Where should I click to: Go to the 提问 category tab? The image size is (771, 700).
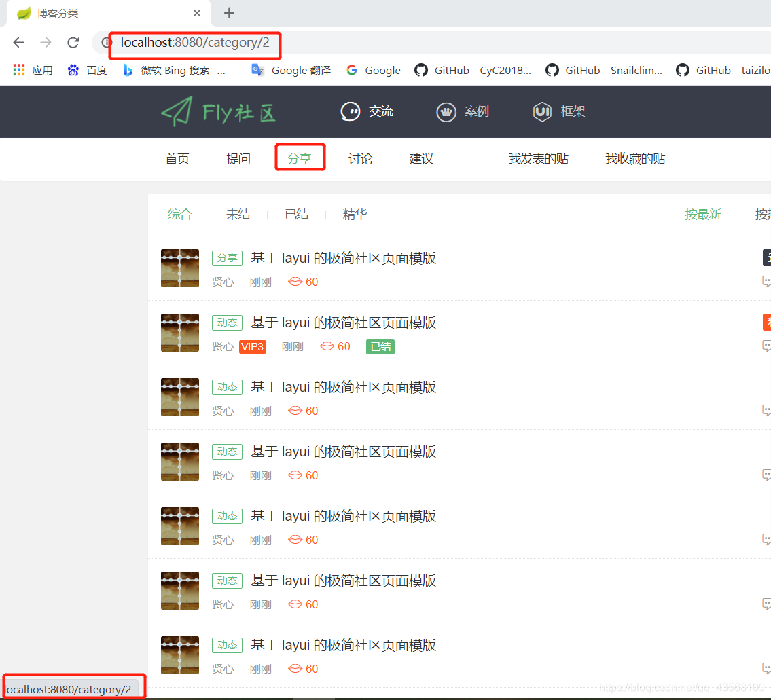[x=238, y=159]
